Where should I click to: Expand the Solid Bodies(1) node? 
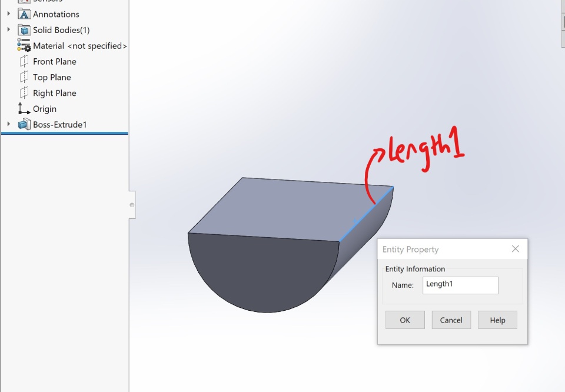9,29
